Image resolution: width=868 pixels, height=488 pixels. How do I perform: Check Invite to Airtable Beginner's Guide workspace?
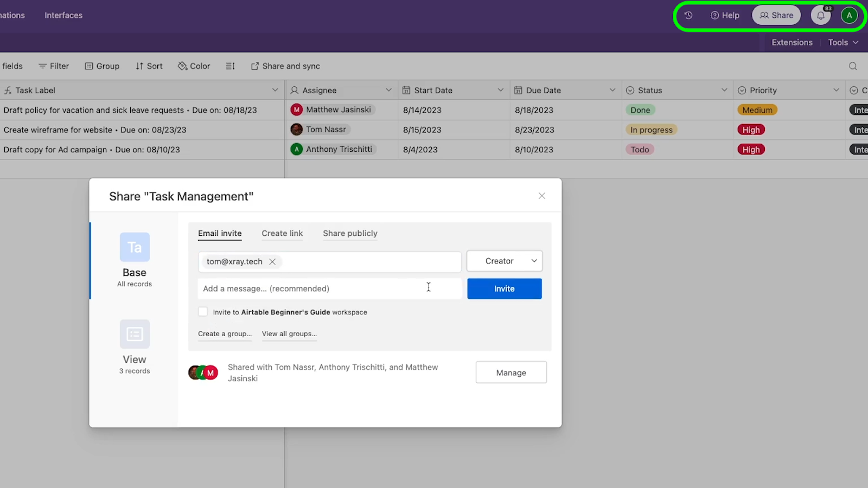[x=203, y=312]
